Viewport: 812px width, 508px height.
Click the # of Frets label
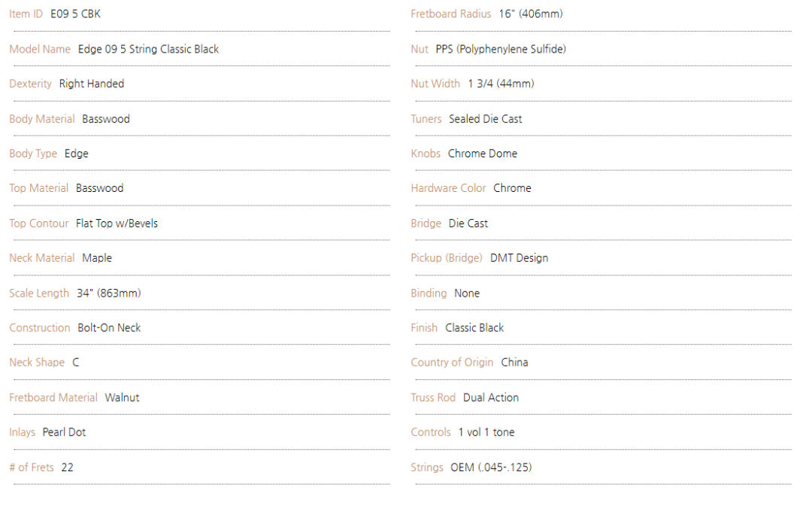32,467
